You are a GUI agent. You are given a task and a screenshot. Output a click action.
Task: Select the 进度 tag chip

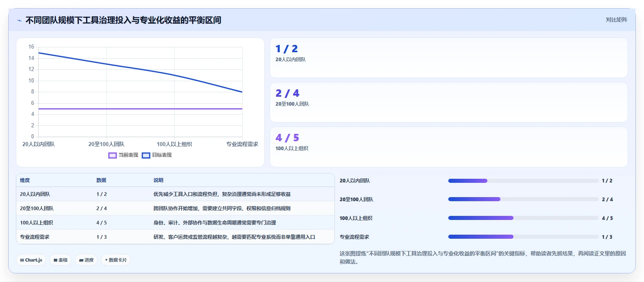[x=86, y=260]
